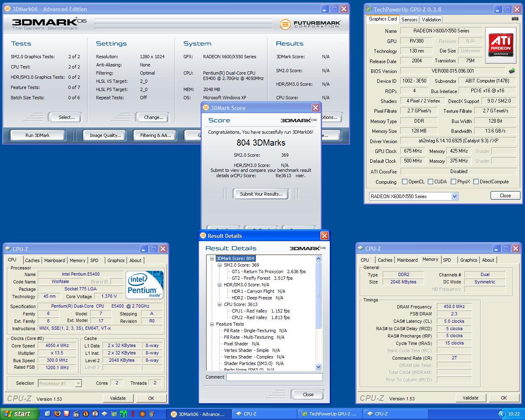Click the green 2-1 quick launch icon
525x420 pixels.
pos(123,414)
